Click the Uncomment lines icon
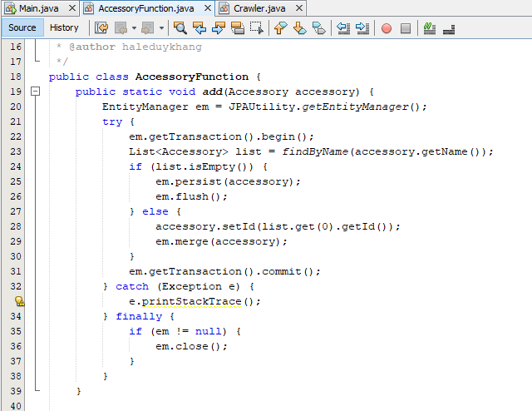This screenshot has height=411, width=532. [x=449, y=29]
